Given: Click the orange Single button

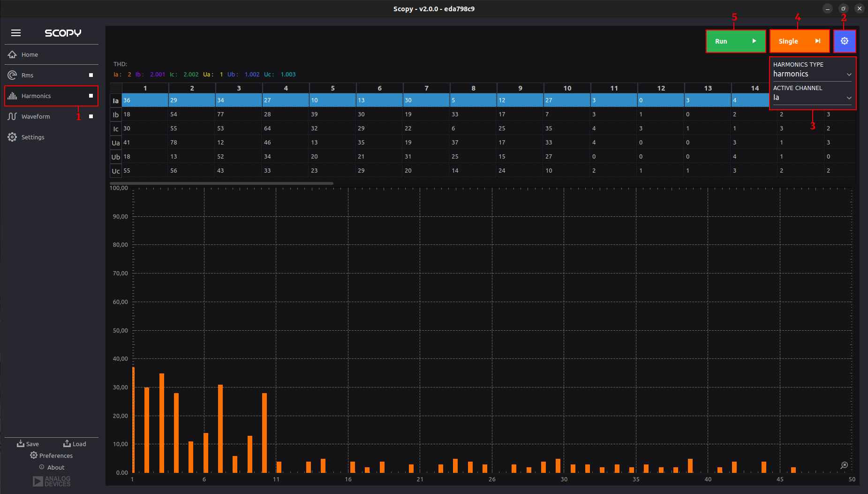Looking at the screenshot, I should (x=800, y=41).
